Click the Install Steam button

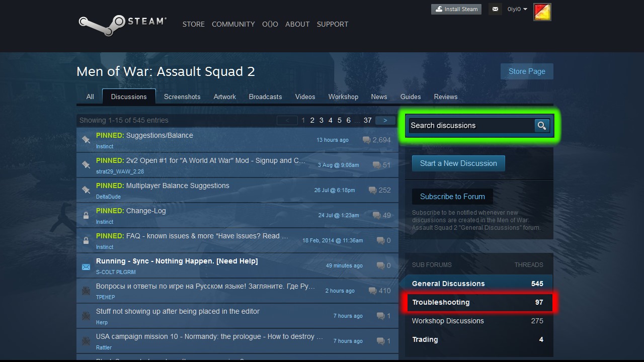(456, 9)
